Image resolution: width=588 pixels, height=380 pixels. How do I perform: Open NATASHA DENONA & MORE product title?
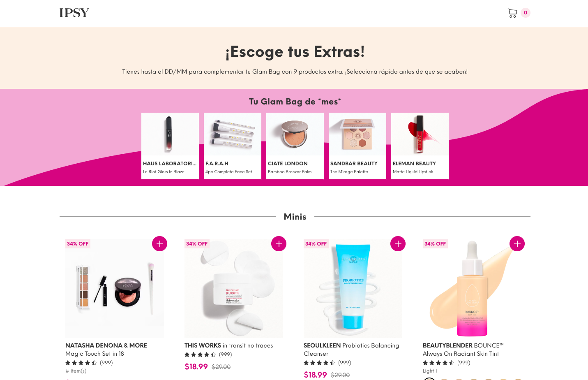[106, 345]
